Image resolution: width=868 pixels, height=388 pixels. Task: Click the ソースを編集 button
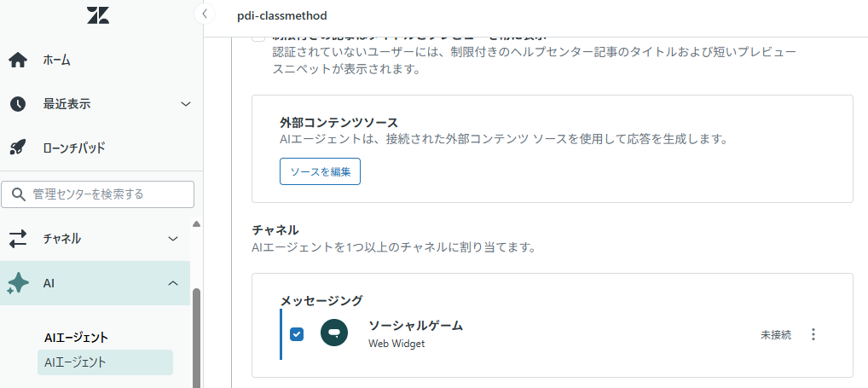point(320,171)
